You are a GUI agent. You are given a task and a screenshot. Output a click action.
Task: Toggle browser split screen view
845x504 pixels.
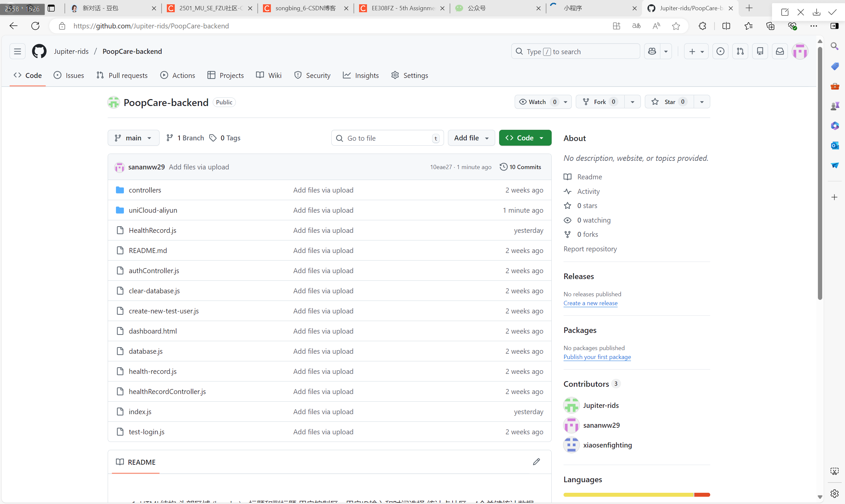pyautogui.click(x=726, y=26)
